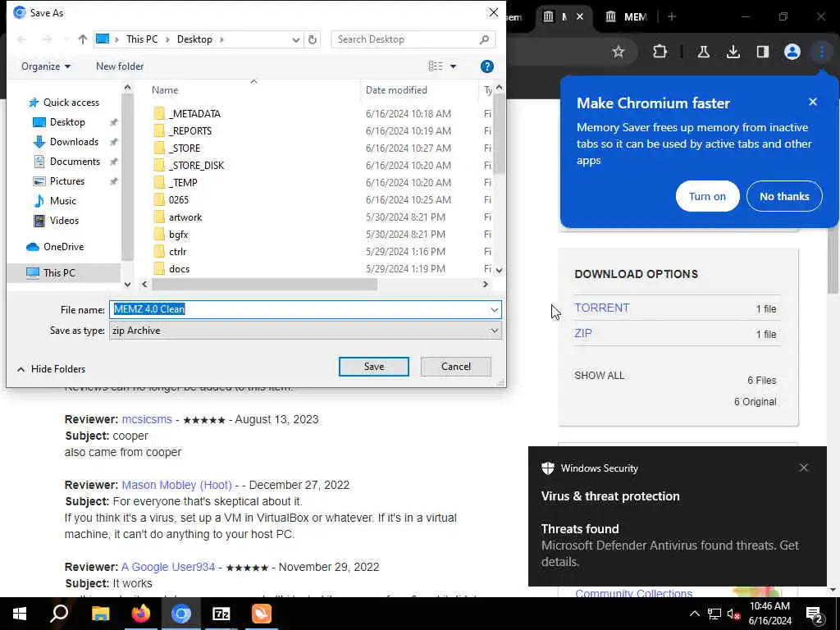This screenshot has width=840, height=630.
Task: Go up one folder level arrow
Action: tap(83, 39)
